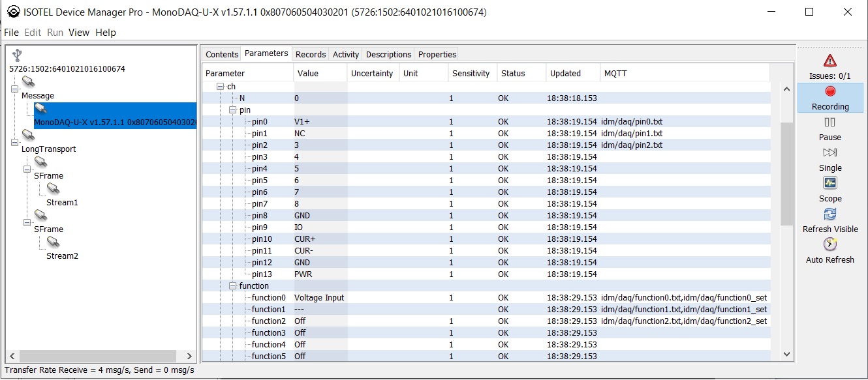This screenshot has width=868, height=380.
Task: Switch to the Properties tab
Action: coord(437,55)
